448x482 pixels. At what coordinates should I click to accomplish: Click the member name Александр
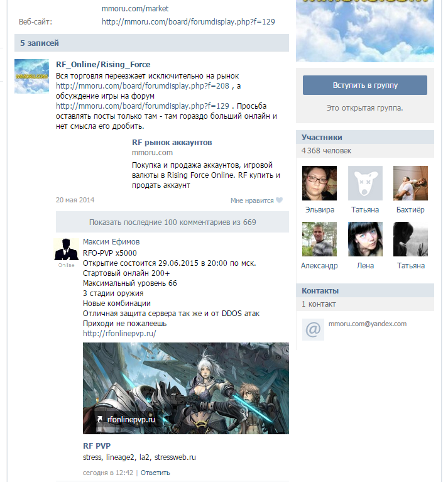[x=319, y=266]
